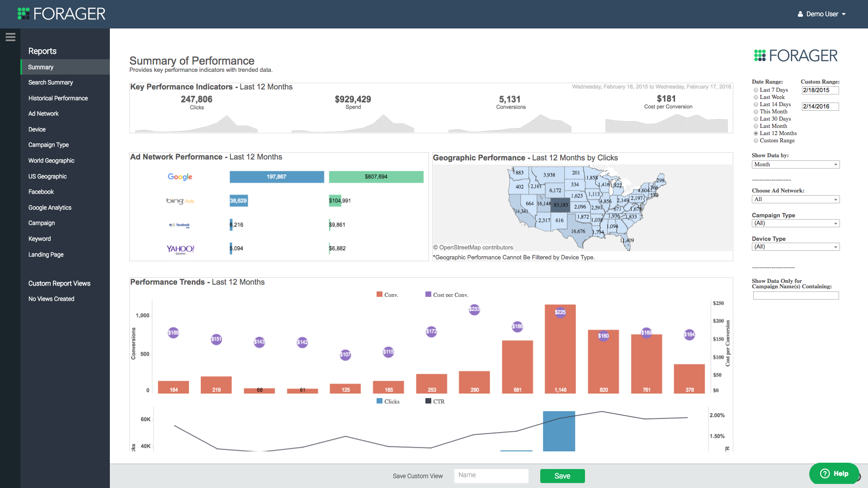
Task: Click the Bing Ads logo
Action: coord(180,201)
